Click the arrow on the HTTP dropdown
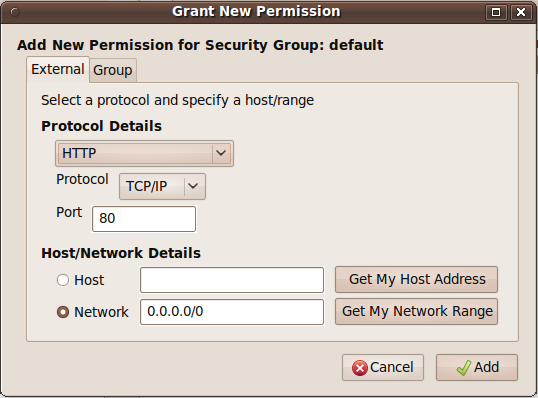The width and height of the screenshot is (538, 398). click(221, 153)
